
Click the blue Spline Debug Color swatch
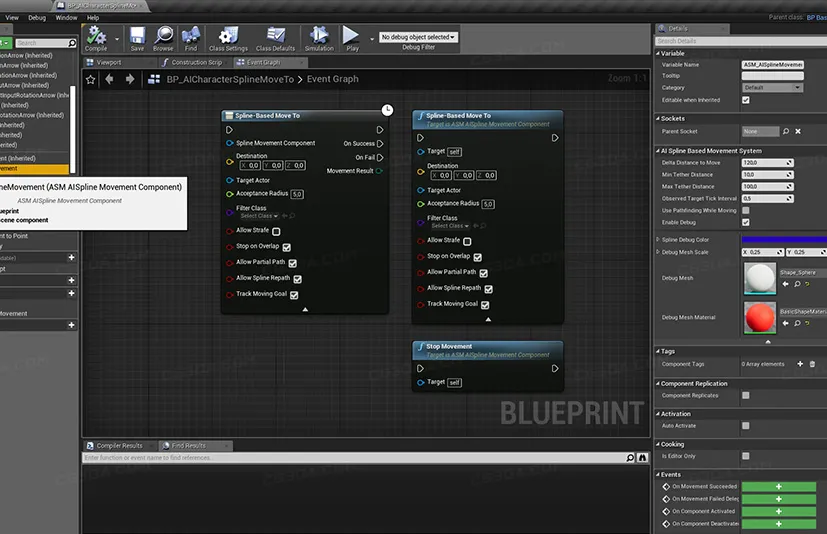tap(784, 240)
